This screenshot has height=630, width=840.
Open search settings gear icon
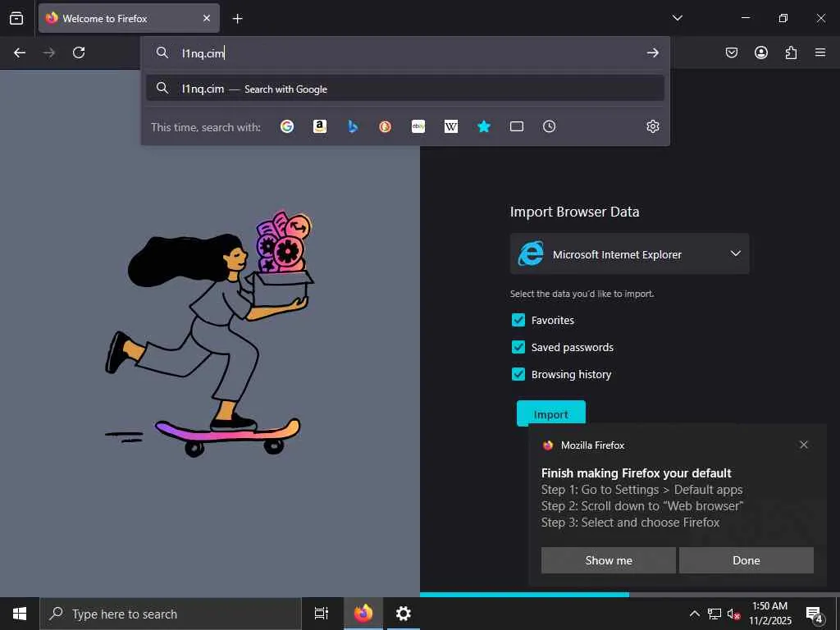coord(652,126)
